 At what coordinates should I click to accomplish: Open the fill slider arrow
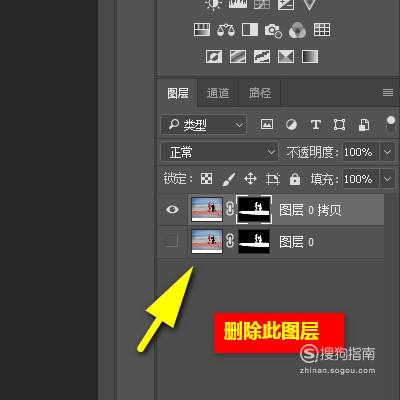(x=387, y=179)
